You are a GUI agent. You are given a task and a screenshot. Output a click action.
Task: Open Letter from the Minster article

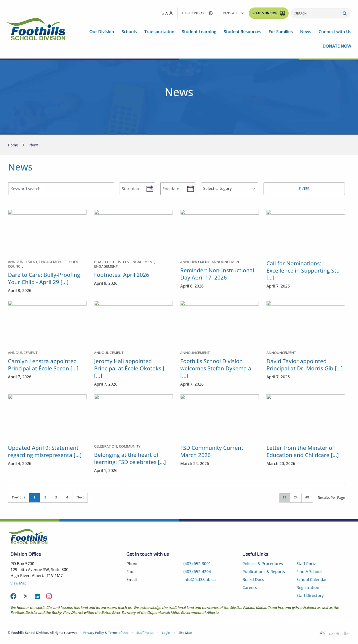(302, 451)
